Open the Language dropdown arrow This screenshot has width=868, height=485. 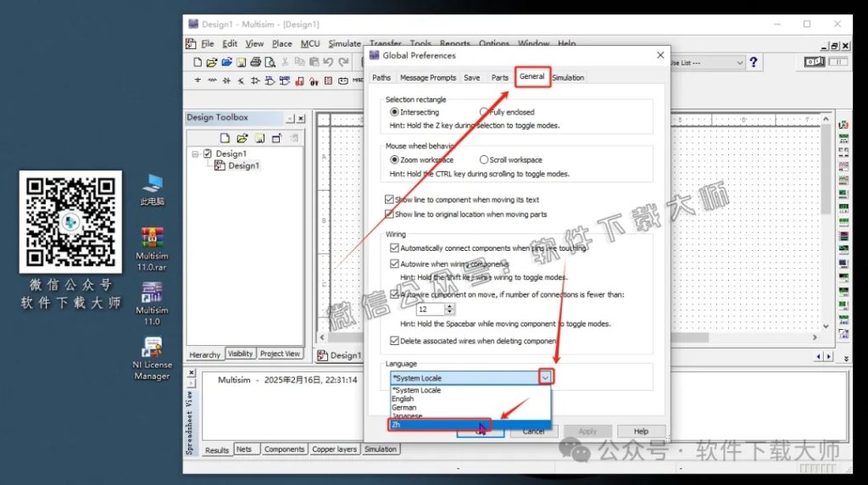tap(546, 377)
